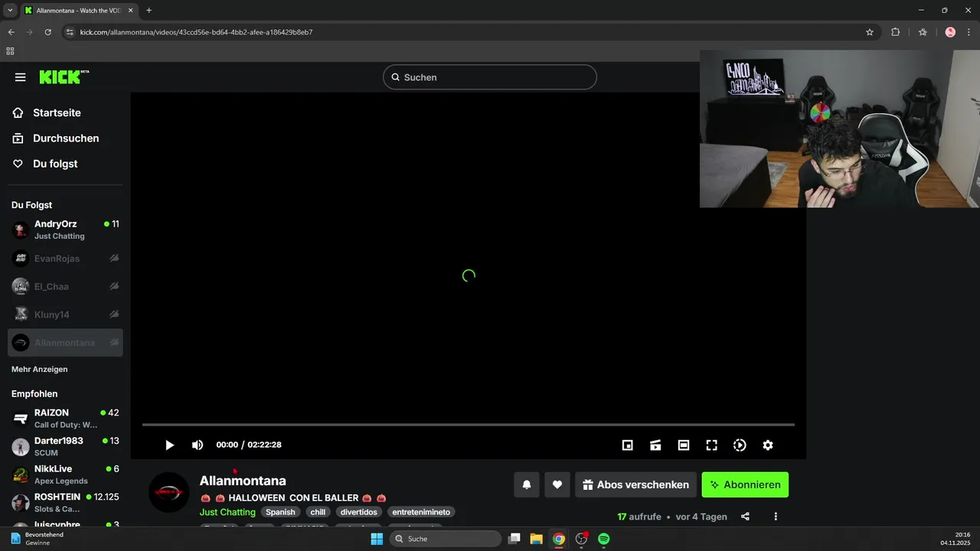Share the video
The width and height of the screenshot is (980, 551).
tap(745, 517)
